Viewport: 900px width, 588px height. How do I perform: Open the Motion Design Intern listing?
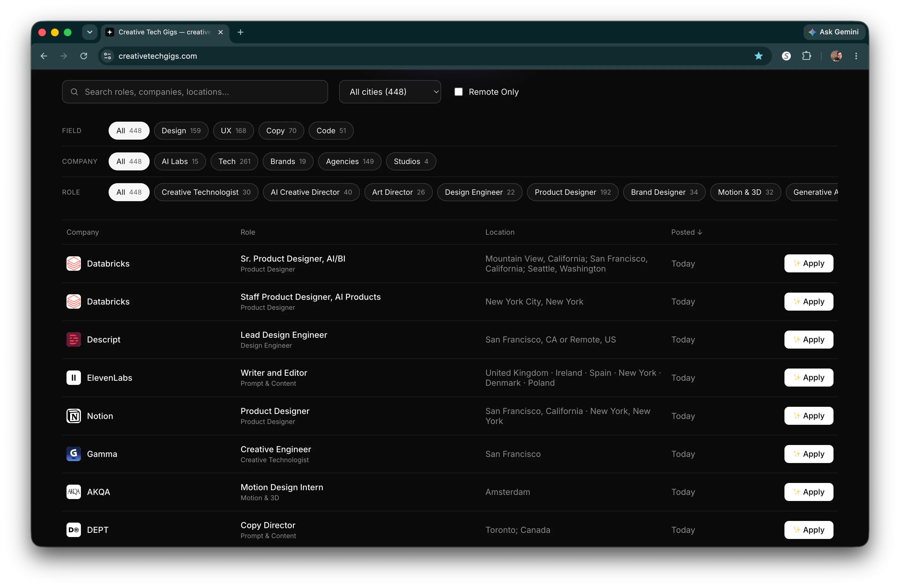pyautogui.click(x=282, y=487)
